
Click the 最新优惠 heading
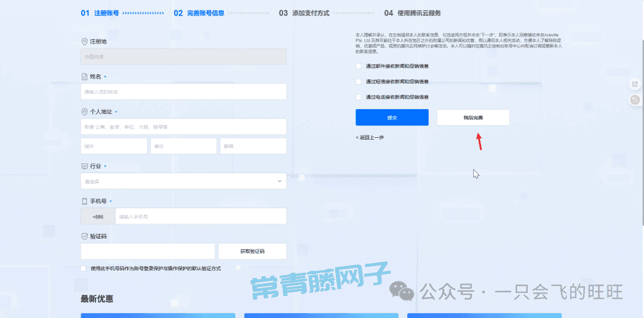click(x=97, y=299)
